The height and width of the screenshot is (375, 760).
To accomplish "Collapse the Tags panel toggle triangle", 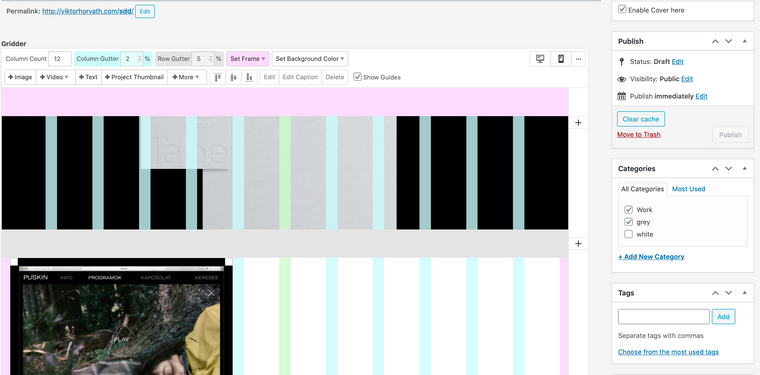I will pyautogui.click(x=744, y=293).
